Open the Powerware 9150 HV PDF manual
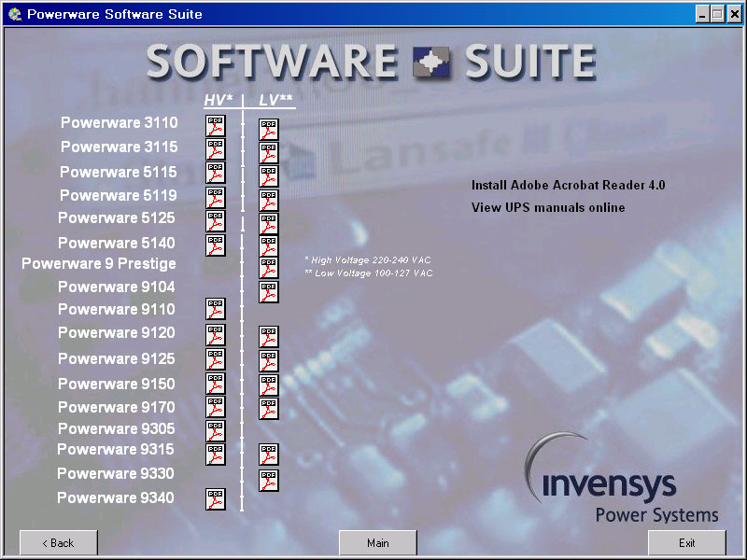This screenshot has width=747, height=560. [x=216, y=384]
